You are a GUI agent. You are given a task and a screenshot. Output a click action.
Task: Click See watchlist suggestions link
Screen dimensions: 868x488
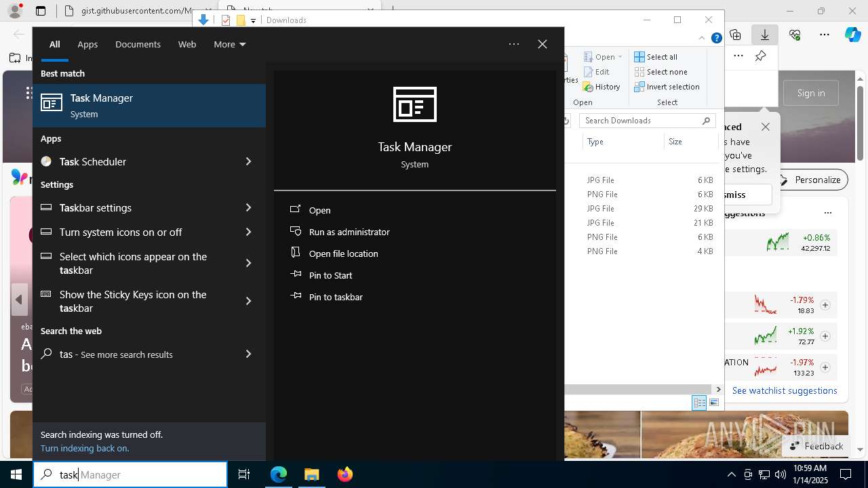pos(785,390)
